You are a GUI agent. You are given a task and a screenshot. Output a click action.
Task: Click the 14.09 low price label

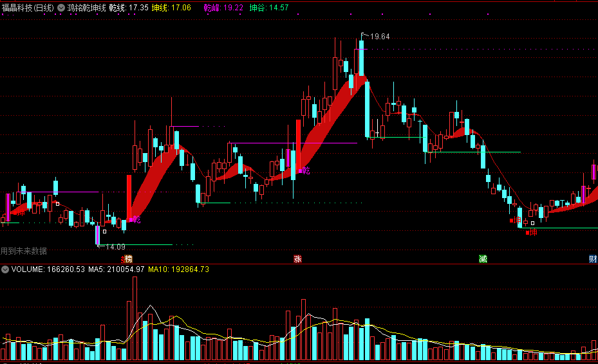coord(116,247)
